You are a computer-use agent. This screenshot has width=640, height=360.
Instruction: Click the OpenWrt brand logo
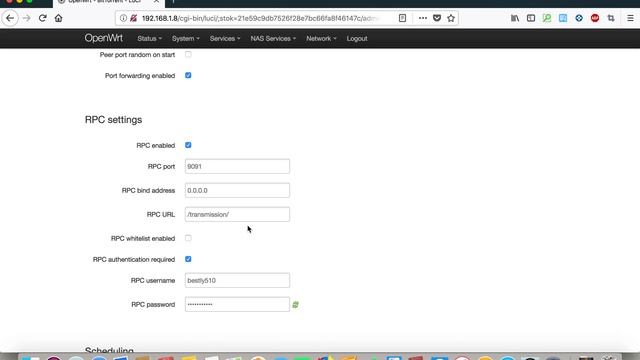[x=104, y=38]
